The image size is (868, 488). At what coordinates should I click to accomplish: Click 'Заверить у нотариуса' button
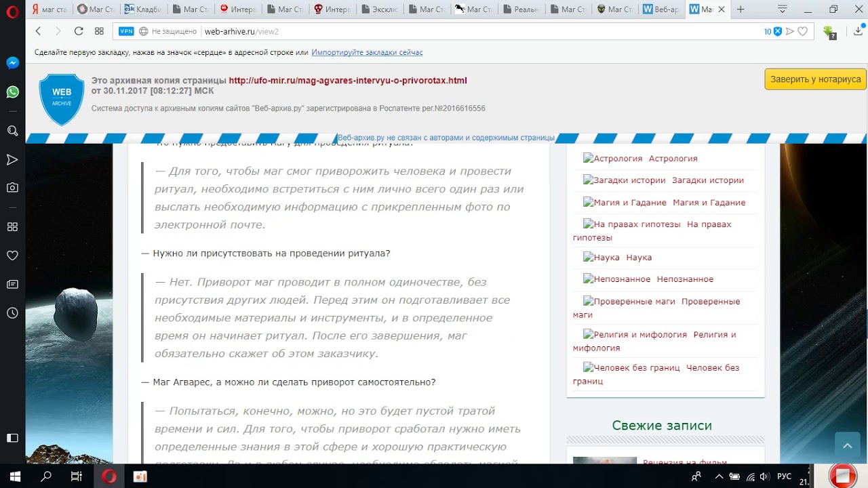(x=815, y=79)
